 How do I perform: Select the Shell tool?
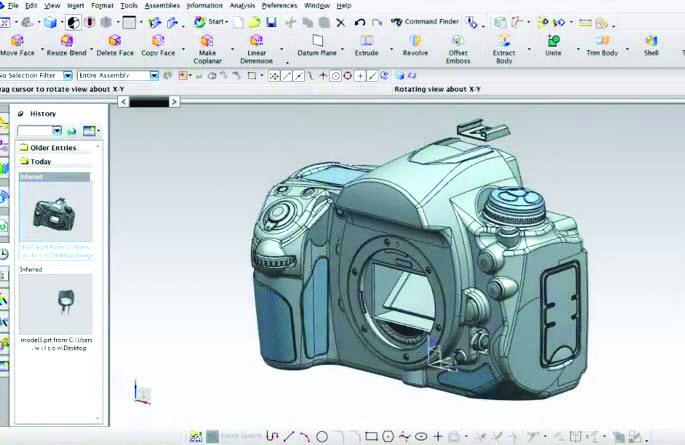tap(651, 45)
